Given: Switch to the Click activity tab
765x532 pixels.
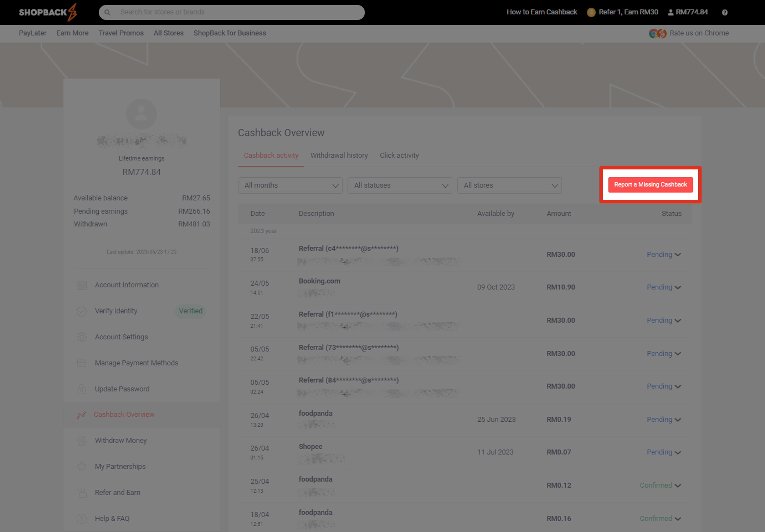Looking at the screenshot, I should 399,156.
